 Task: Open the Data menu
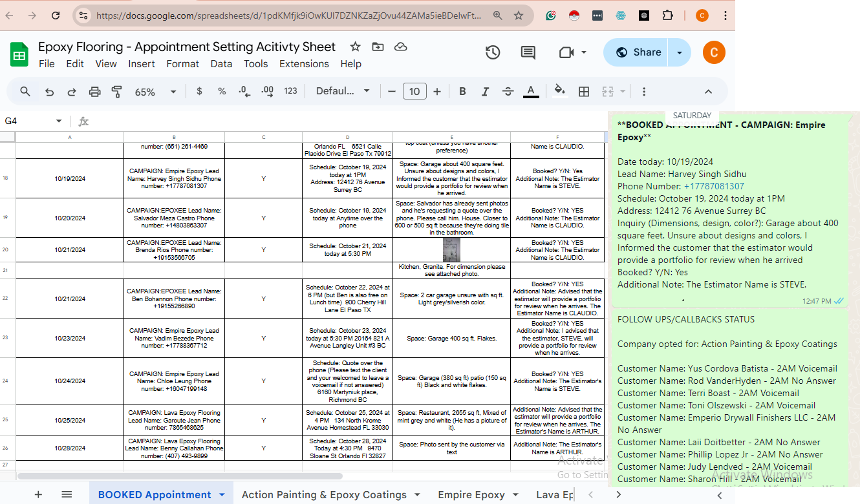(221, 64)
